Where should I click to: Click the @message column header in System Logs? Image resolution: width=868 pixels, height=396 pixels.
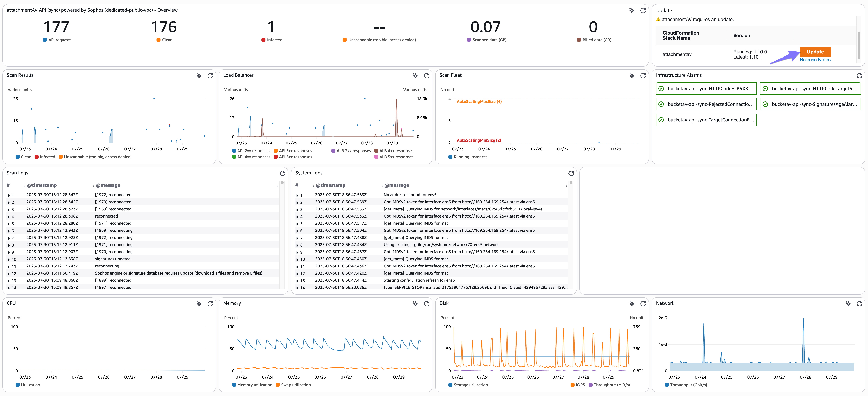click(396, 185)
